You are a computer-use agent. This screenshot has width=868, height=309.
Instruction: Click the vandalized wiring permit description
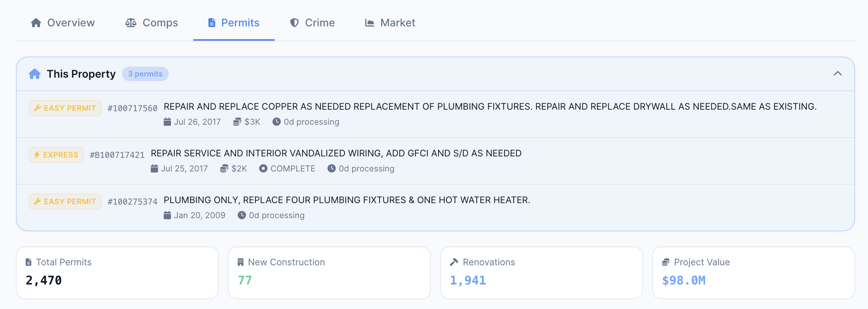pos(336,153)
